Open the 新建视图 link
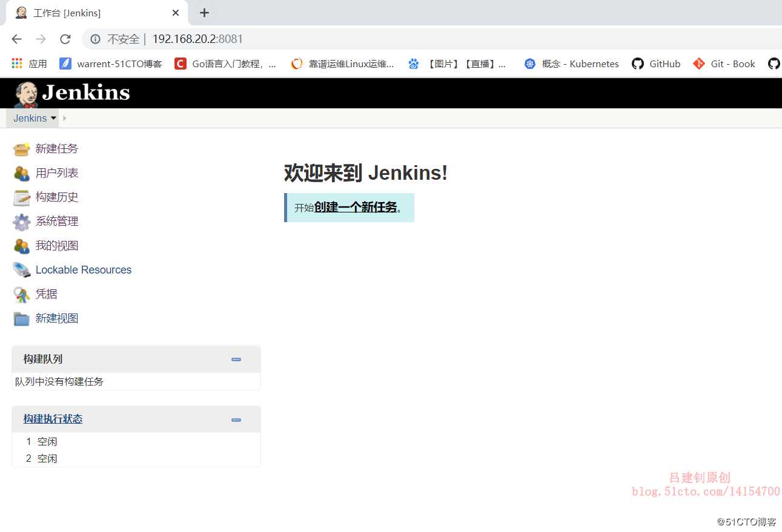The width and height of the screenshot is (782, 532). pos(57,318)
